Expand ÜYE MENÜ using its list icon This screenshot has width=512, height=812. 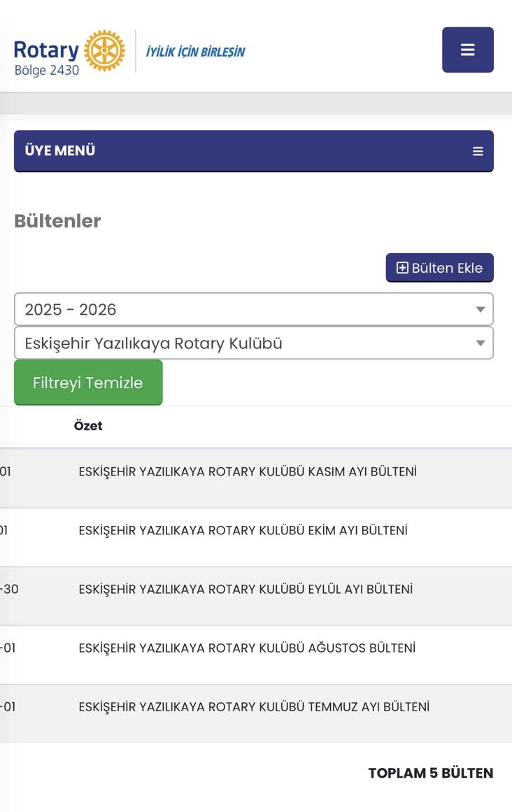point(478,151)
